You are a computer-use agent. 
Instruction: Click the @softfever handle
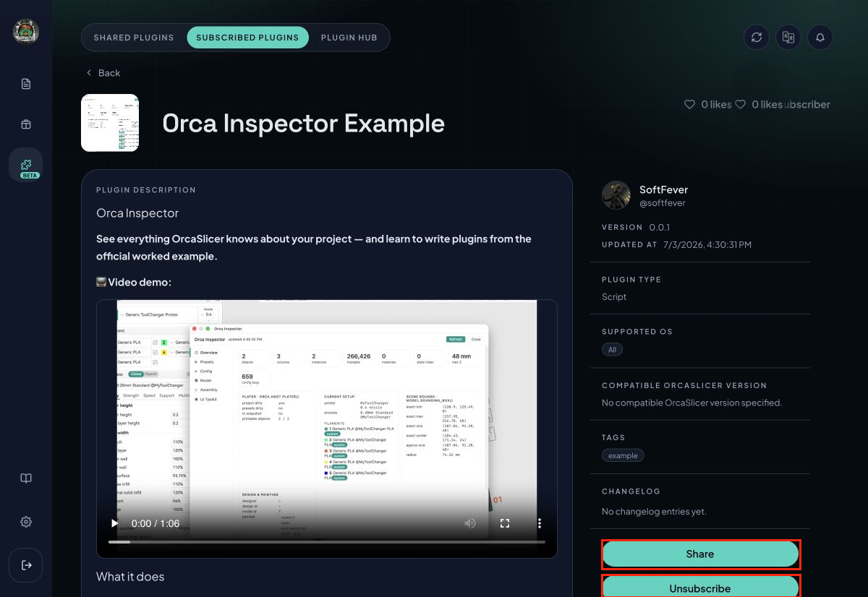coord(662,203)
